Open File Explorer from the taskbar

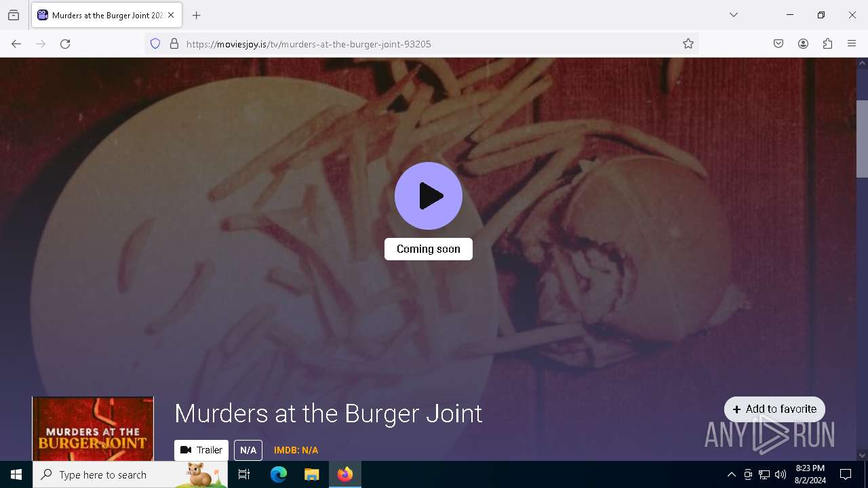[311, 474]
